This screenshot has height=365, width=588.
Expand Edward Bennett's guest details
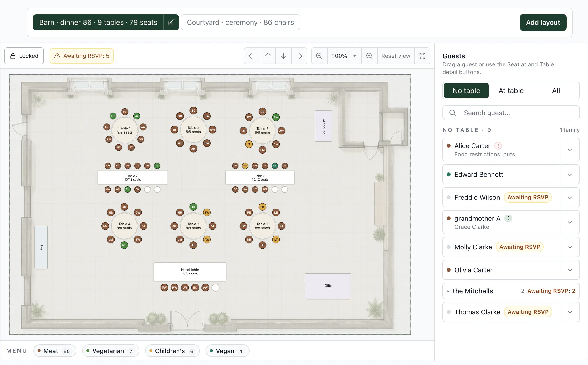(570, 175)
